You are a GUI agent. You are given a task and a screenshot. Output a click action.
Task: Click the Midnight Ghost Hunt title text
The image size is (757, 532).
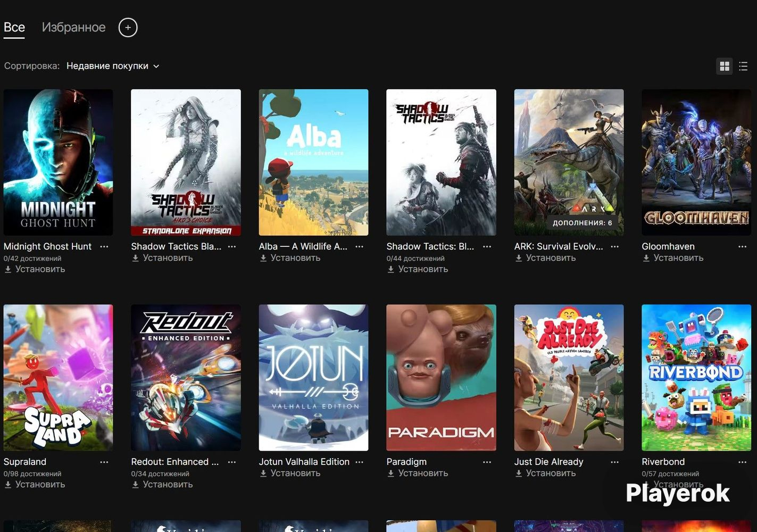47,246
